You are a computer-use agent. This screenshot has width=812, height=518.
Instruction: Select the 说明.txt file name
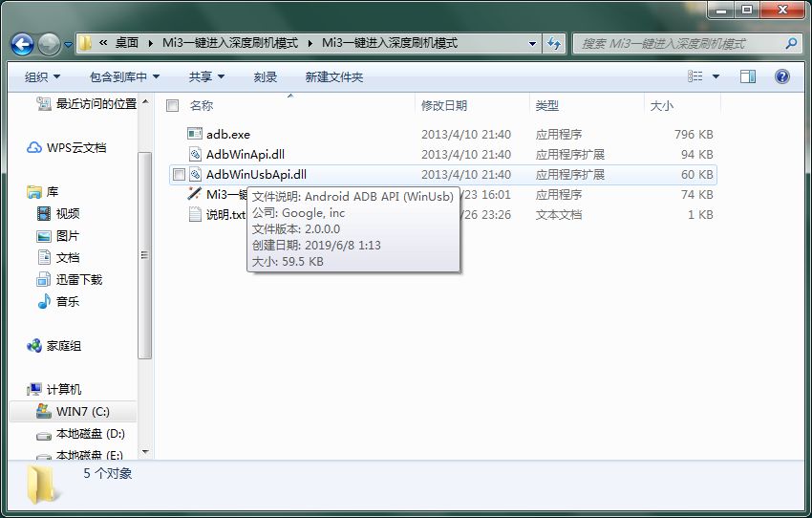tap(225, 214)
